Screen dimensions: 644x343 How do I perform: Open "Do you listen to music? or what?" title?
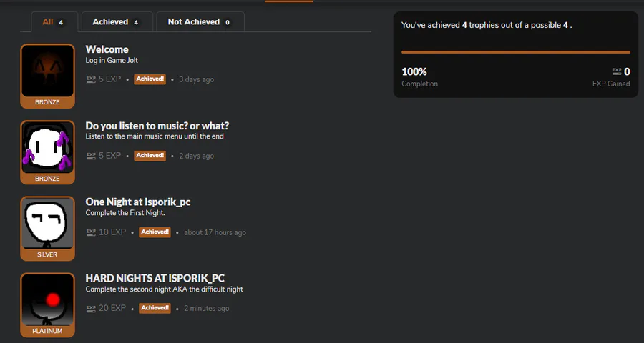157,126
